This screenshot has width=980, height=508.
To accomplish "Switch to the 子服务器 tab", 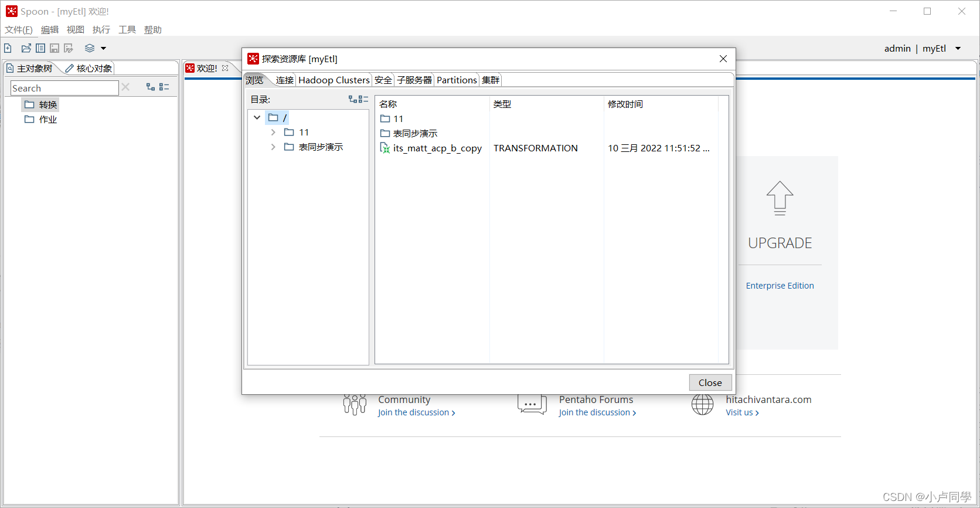I will [x=414, y=80].
